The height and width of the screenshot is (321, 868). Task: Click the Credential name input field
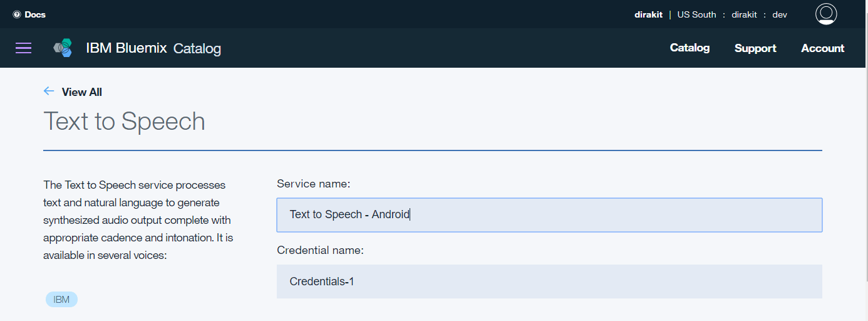point(549,282)
